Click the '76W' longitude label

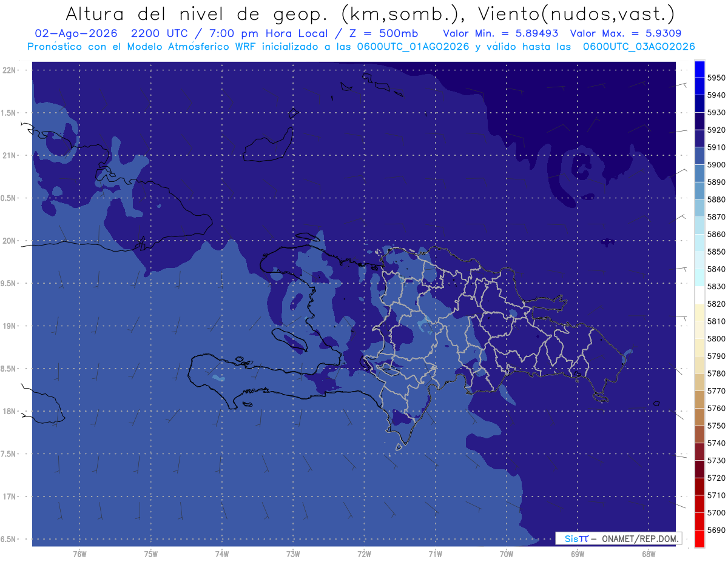tap(79, 554)
